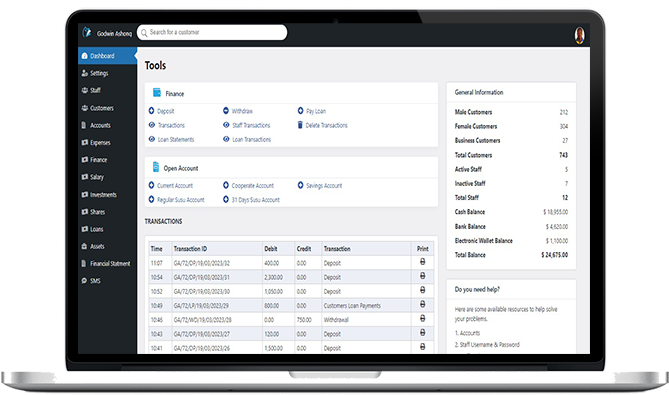Click the printer icon for the 11:07 deposit

(422, 262)
